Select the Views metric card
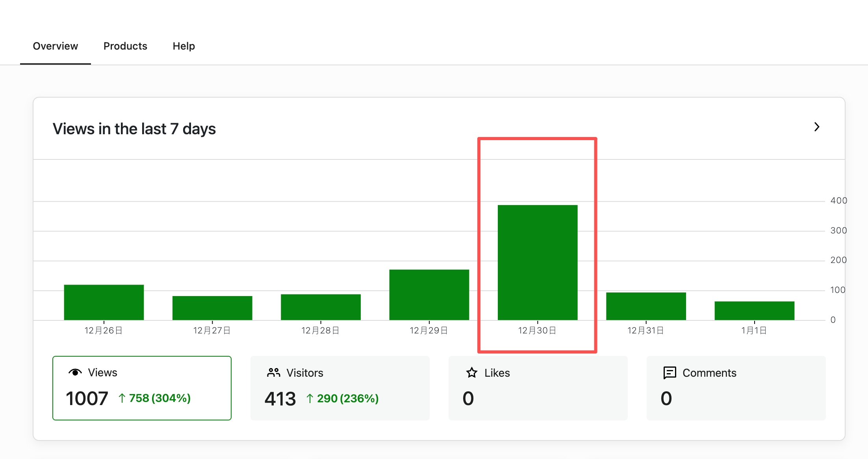Viewport: 868px width, 459px height. 142,388
